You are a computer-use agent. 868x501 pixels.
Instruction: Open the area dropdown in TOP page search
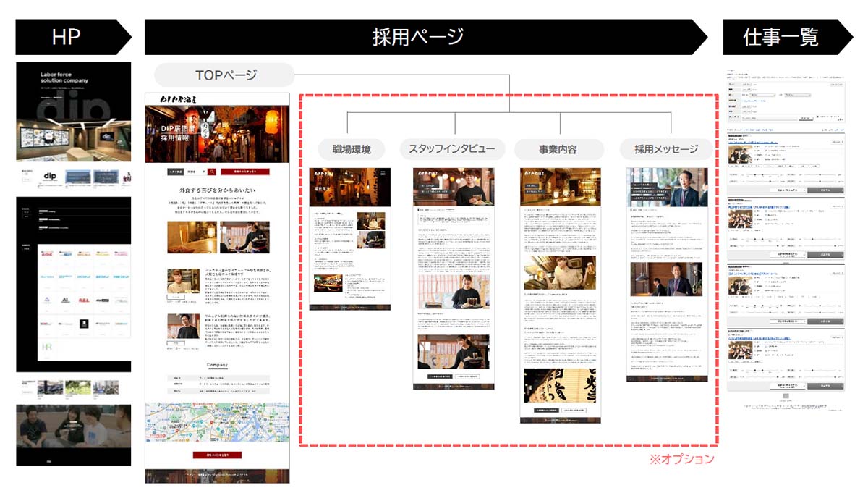[x=195, y=172]
